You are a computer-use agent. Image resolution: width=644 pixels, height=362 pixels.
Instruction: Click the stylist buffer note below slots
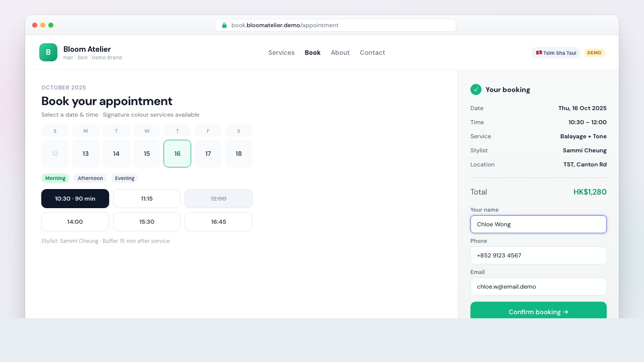(x=106, y=241)
